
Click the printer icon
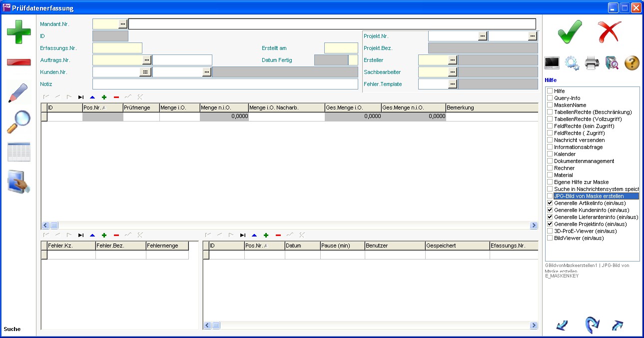(x=592, y=63)
